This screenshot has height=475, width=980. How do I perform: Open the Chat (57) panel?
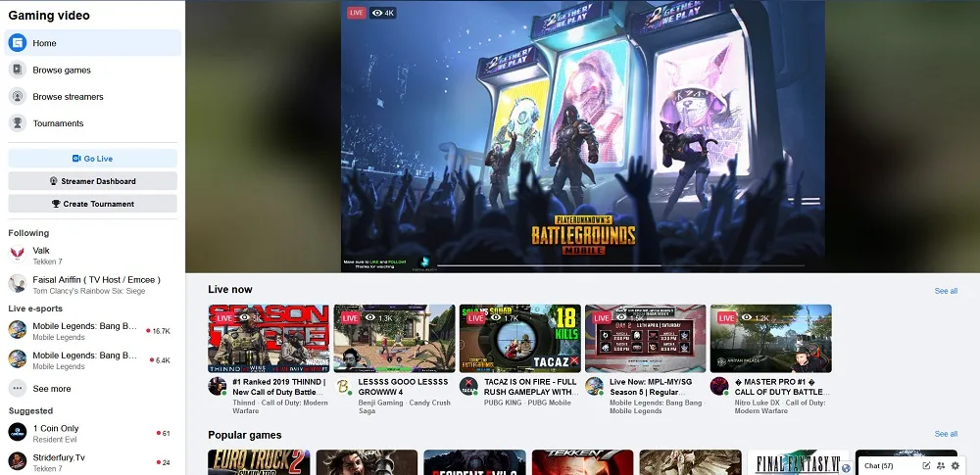pyautogui.click(x=878, y=465)
